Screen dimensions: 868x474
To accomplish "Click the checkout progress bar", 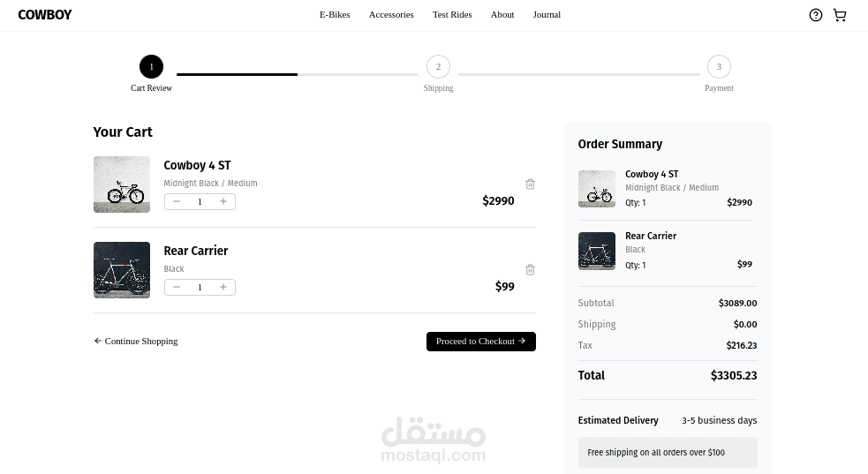I will pos(298,74).
